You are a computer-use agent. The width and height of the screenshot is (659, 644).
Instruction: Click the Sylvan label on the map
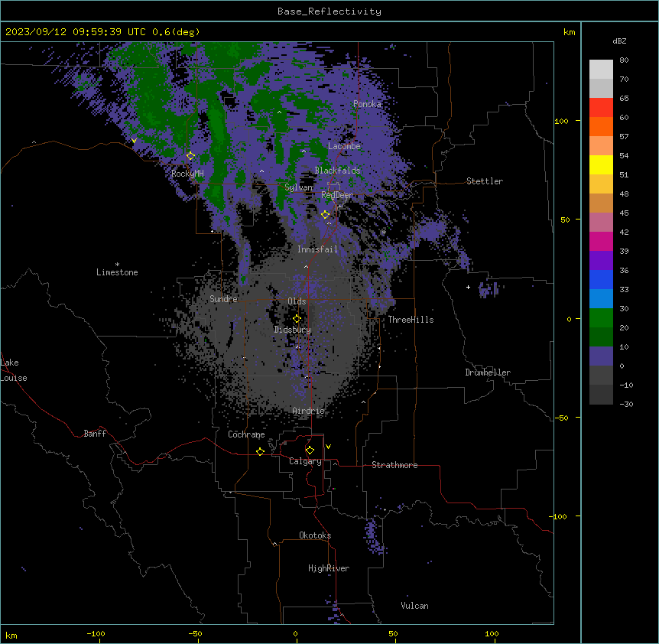(298, 187)
